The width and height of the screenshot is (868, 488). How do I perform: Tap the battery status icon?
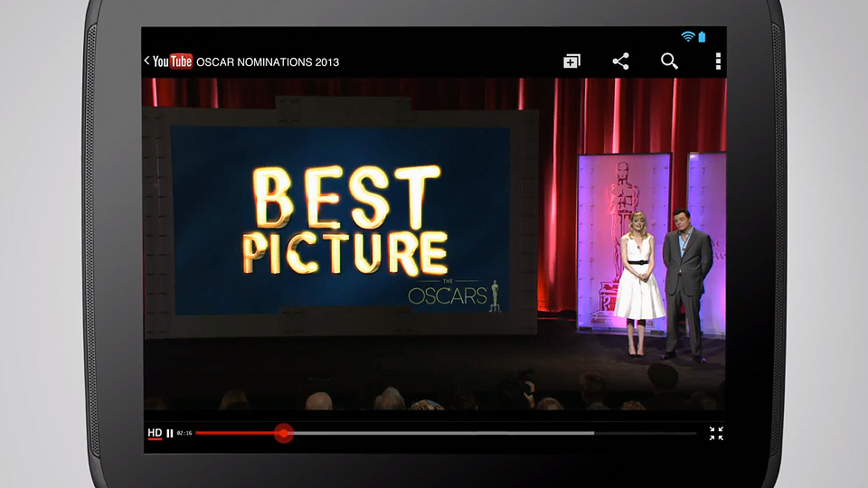(703, 37)
